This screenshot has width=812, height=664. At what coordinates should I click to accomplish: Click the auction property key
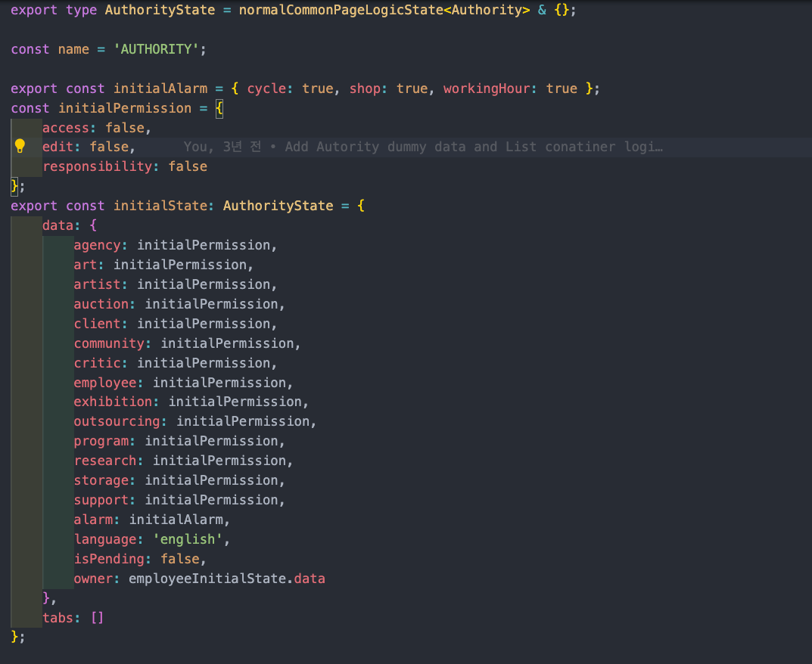[x=101, y=304]
